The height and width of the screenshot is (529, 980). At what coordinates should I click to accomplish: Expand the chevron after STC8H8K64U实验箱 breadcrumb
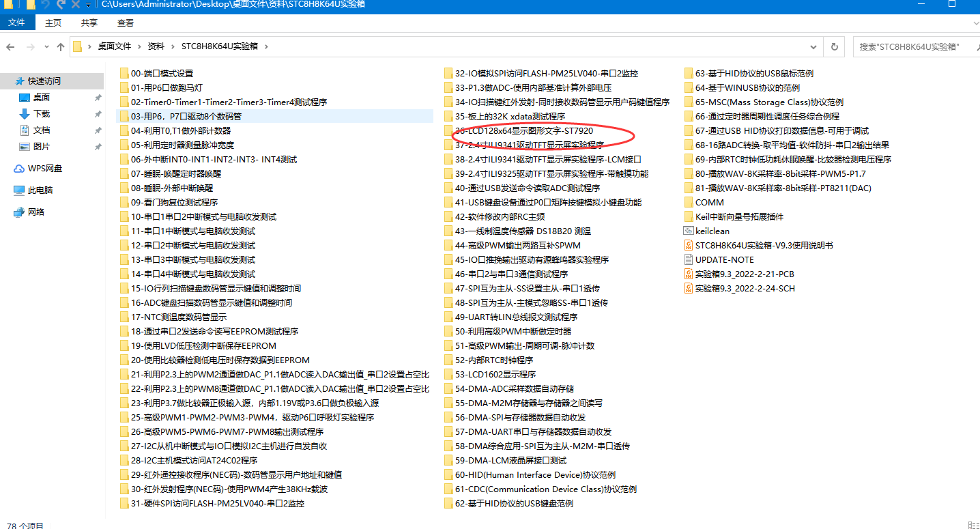coord(266,46)
